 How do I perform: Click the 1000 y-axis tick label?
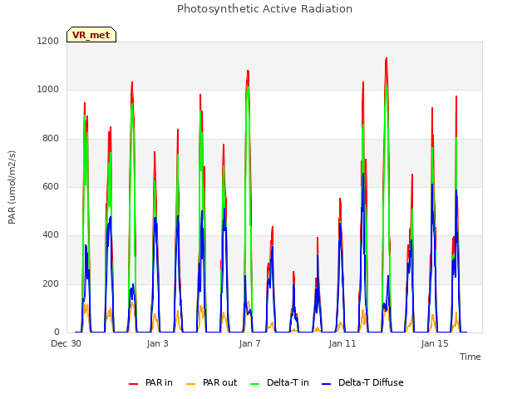tap(48, 90)
